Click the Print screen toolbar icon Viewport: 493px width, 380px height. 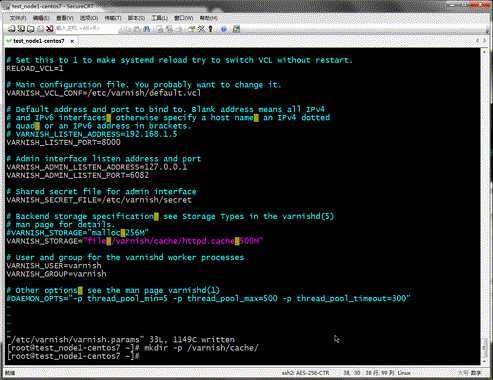click(159, 29)
